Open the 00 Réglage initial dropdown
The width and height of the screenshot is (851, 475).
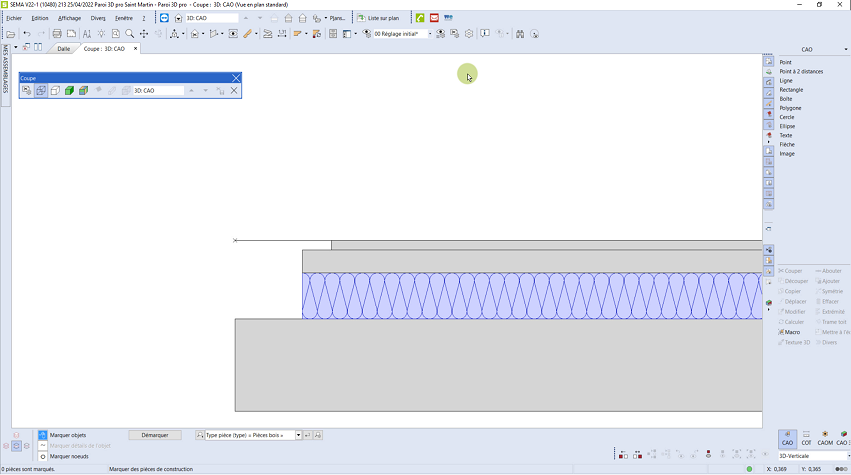point(430,34)
